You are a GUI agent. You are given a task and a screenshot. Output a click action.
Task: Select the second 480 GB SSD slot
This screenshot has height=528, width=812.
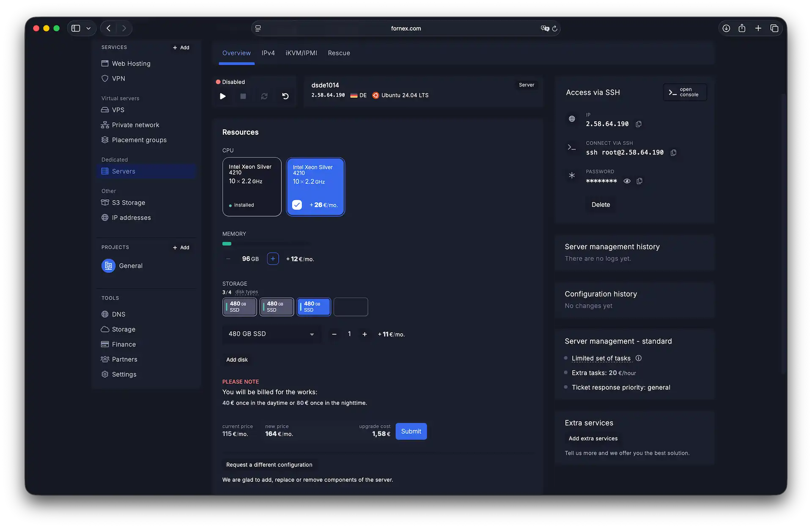pyautogui.click(x=277, y=307)
